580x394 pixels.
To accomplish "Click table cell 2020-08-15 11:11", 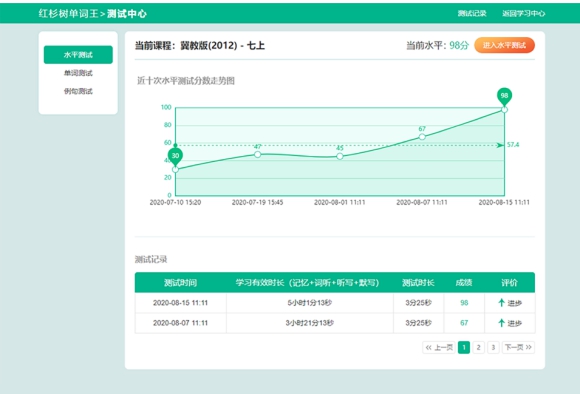I will pos(181,303).
